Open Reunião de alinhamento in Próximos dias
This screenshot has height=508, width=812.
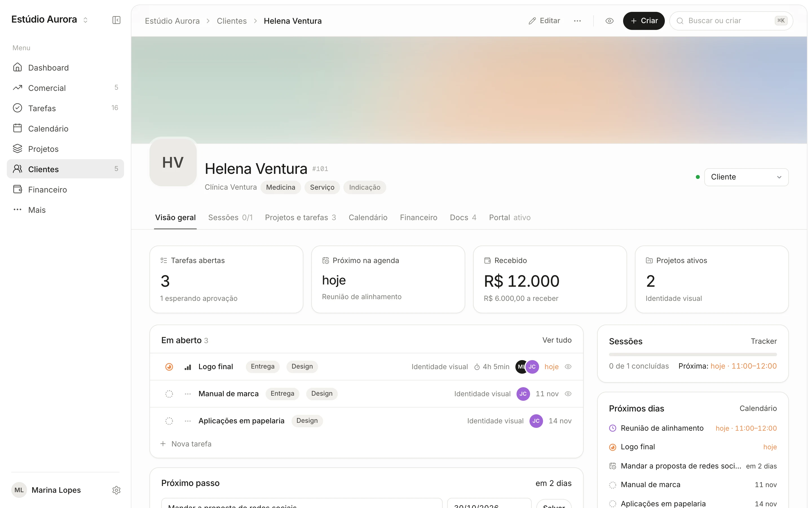[692, 428]
